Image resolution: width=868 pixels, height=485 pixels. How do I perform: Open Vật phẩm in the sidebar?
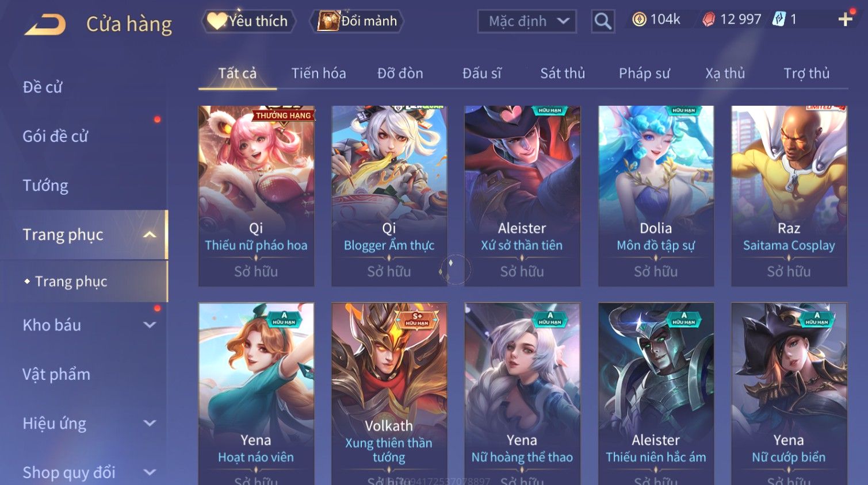pos(56,374)
